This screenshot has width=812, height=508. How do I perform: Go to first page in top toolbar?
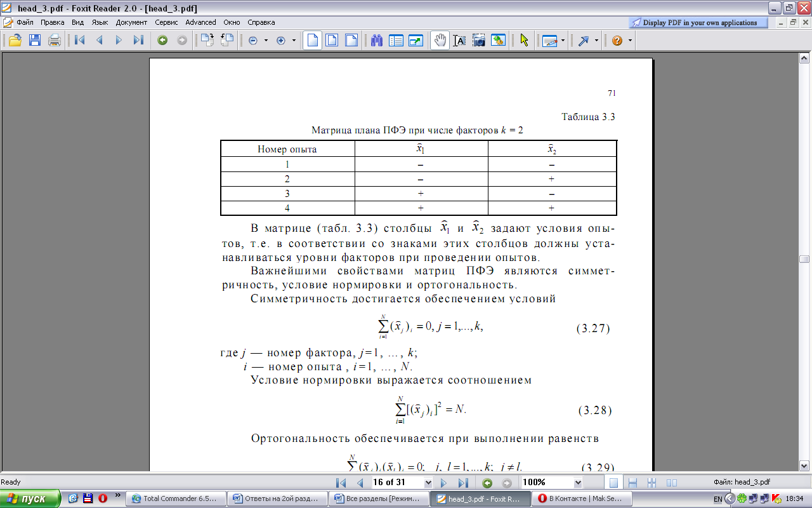(x=79, y=41)
